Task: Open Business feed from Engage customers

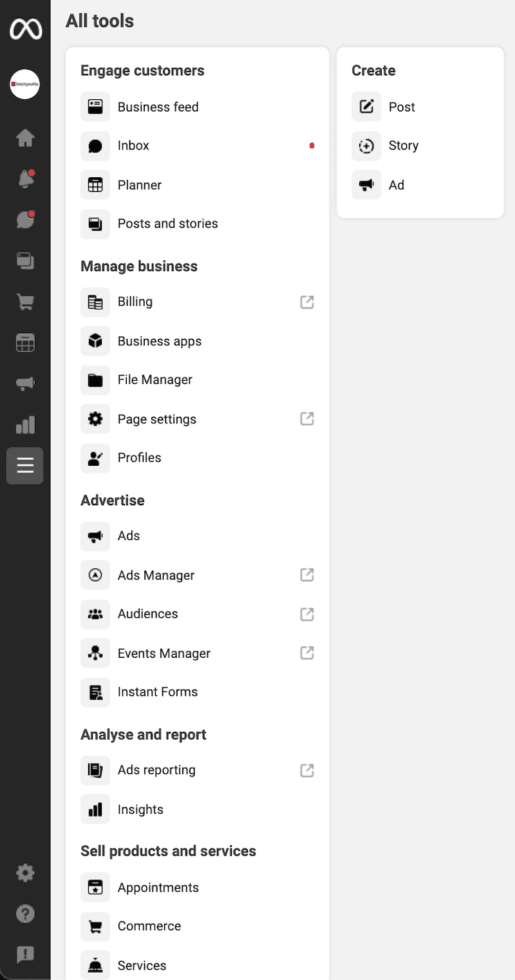Action: coord(158,107)
